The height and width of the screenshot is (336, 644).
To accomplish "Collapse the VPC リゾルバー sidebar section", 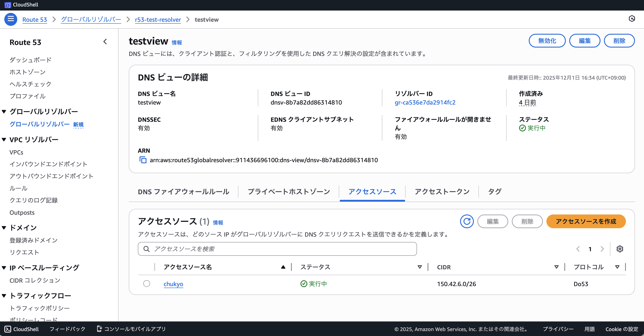I will pos(4,140).
